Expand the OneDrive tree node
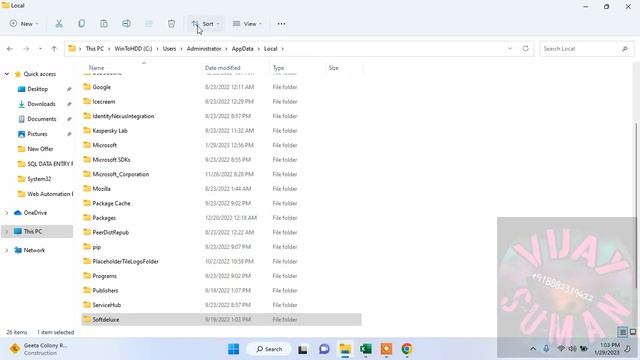 7,213
